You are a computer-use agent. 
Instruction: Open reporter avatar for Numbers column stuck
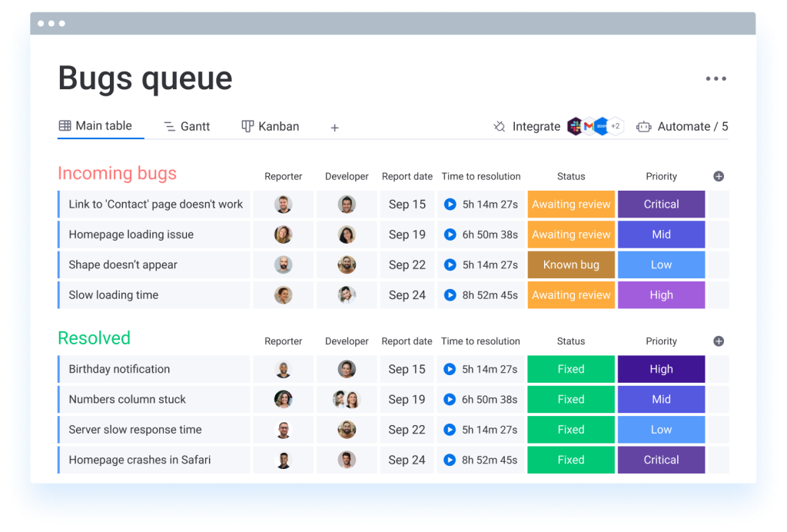(284, 400)
